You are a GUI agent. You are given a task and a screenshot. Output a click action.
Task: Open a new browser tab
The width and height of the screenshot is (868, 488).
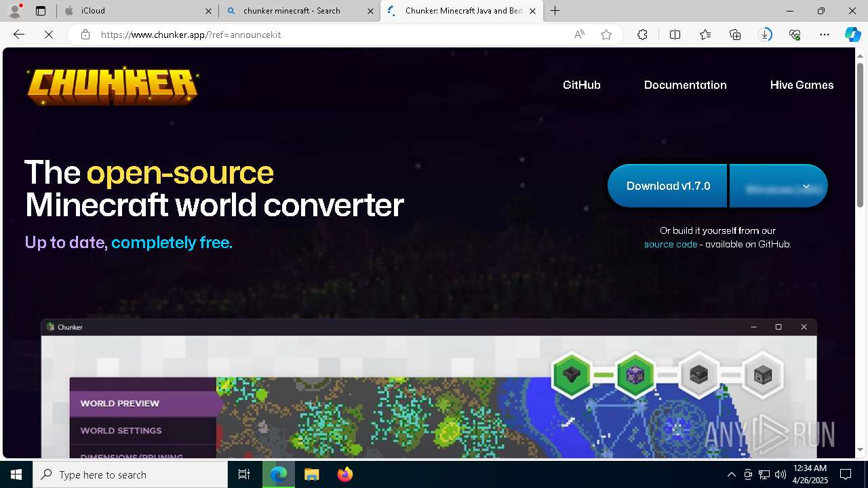[x=555, y=11]
